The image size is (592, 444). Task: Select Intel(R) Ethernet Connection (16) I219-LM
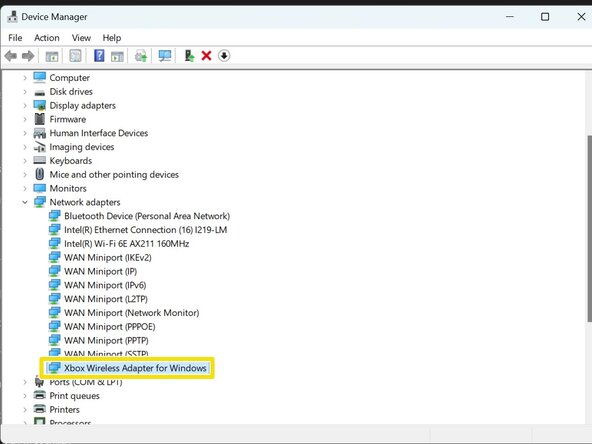(x=145, y=230)
